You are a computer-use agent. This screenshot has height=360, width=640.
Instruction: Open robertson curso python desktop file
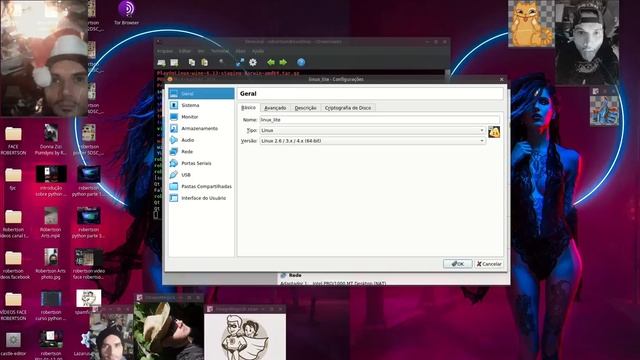click(x=51, y=306)
